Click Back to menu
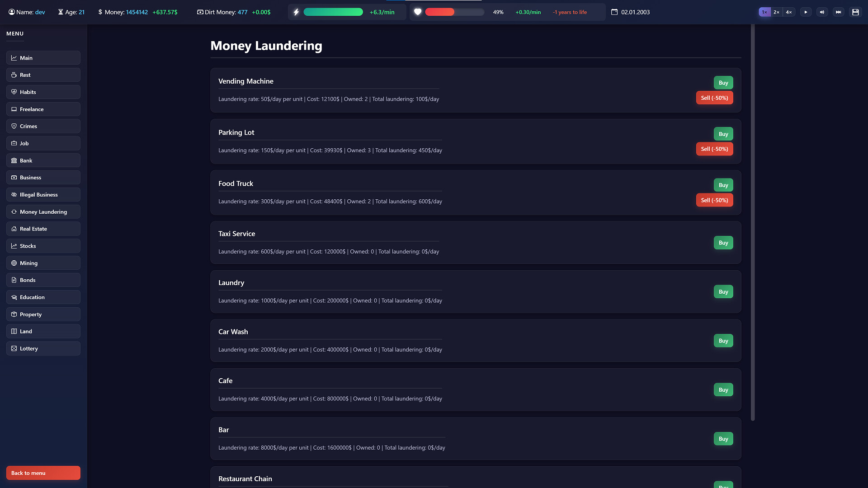Image resolution: width=868 pixels, height=488 pixels. [x=43, y=473]
